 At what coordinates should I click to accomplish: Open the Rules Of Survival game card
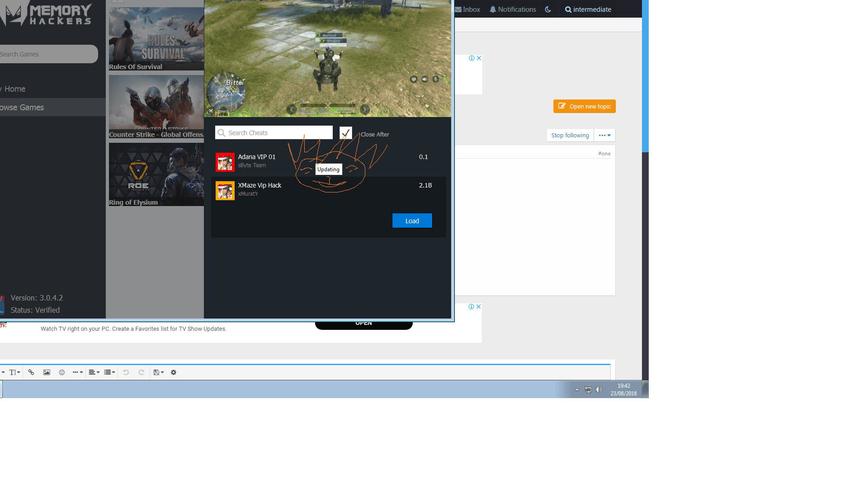(156, 39)
